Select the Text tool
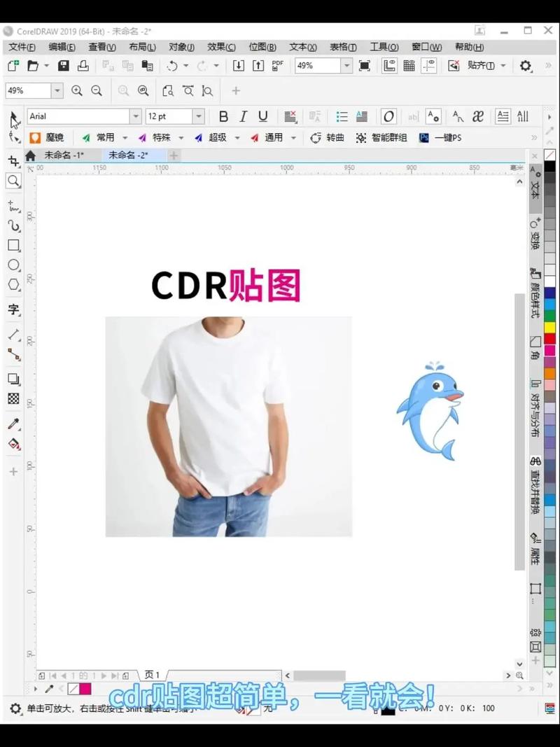This screenshot has height=747, width=560. (14, 310)
